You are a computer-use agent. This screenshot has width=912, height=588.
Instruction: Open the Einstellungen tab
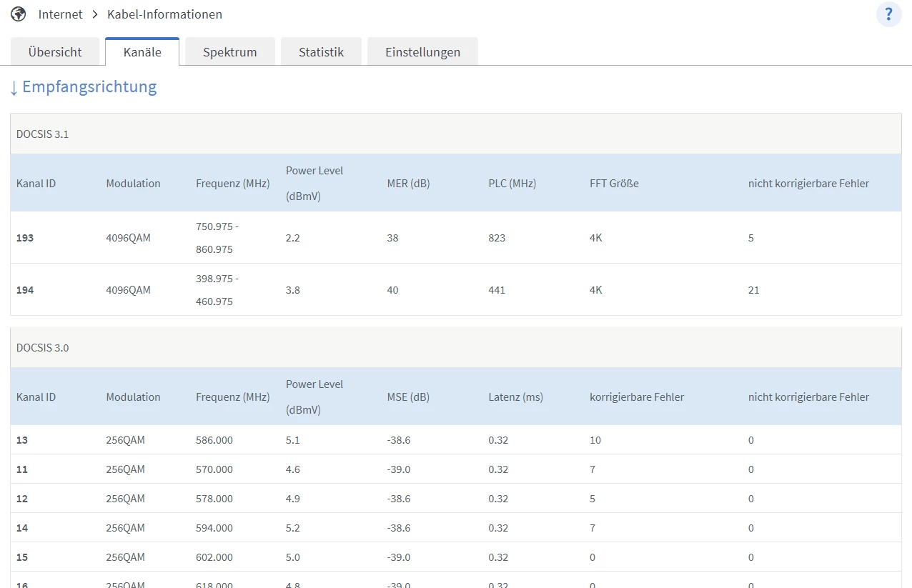[x=422, y=52]
